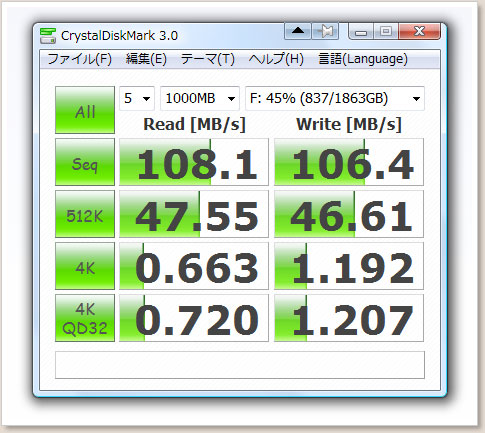Open the ファイル(F) menu
Screen dimensions: 485x433
coord(80,59)
